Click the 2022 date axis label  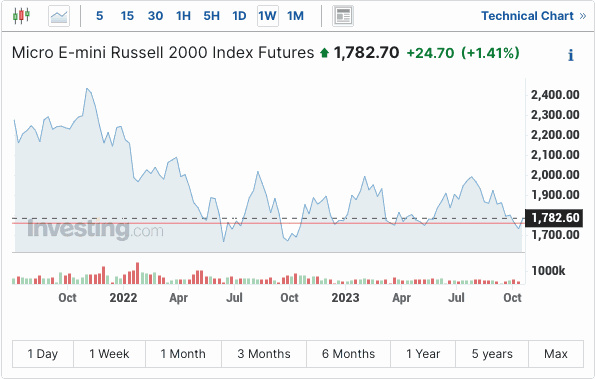click(x=123, y=298)
